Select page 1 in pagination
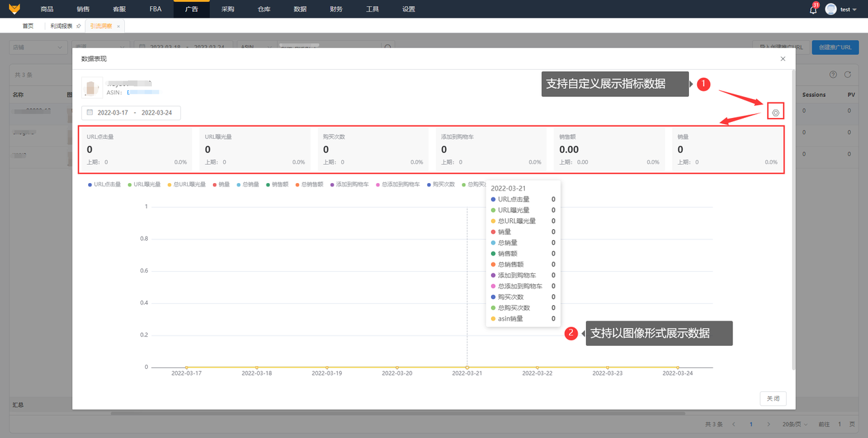This screenshot has height=438, width=868. coord(751,424)
